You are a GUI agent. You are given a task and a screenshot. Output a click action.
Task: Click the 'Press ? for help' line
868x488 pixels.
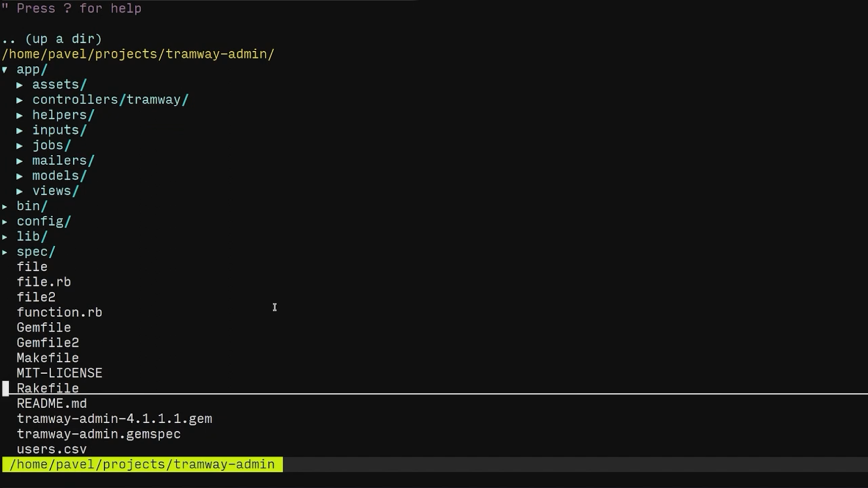pos(72,8)
